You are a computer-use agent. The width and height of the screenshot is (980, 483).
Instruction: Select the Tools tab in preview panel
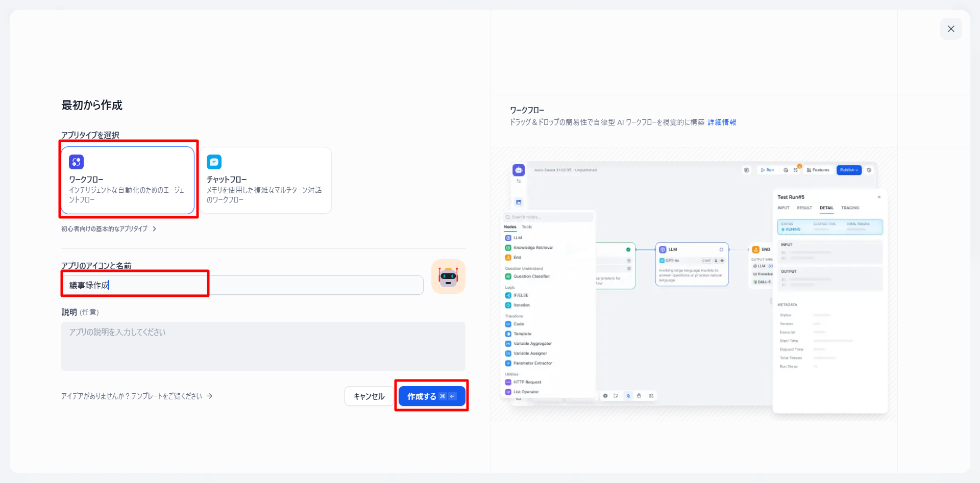[527, 227]
